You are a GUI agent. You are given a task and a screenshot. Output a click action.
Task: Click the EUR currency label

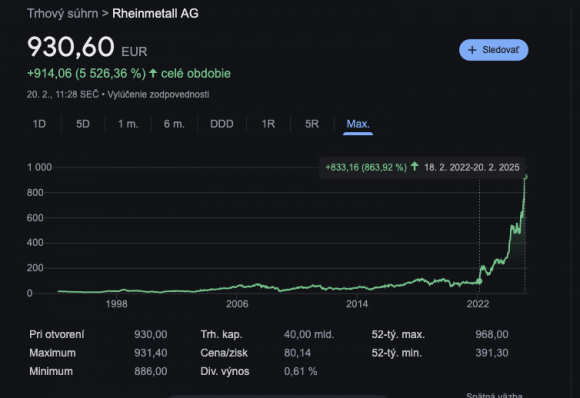(x=134, y=51)
